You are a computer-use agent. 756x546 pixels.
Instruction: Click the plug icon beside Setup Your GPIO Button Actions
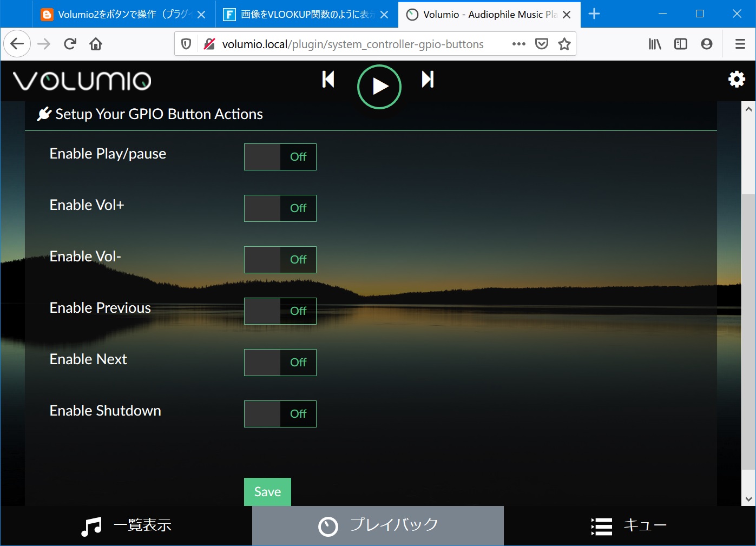(44, 114)
